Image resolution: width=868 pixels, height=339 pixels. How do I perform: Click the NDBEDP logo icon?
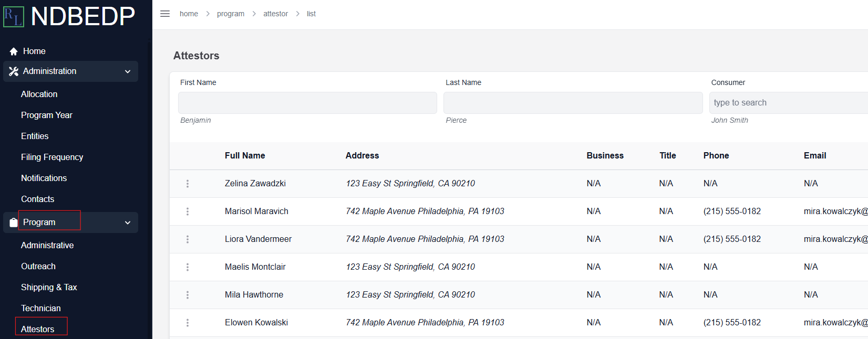click(14, 16)
